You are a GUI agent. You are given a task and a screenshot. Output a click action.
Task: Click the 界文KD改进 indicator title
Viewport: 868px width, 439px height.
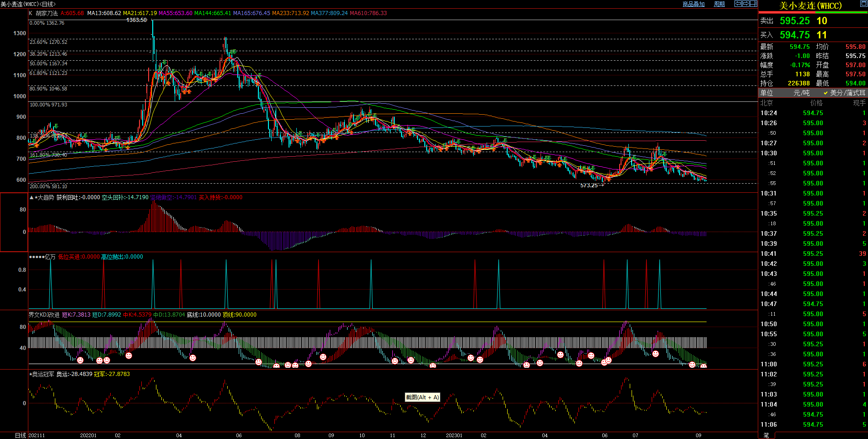(44, 315)
